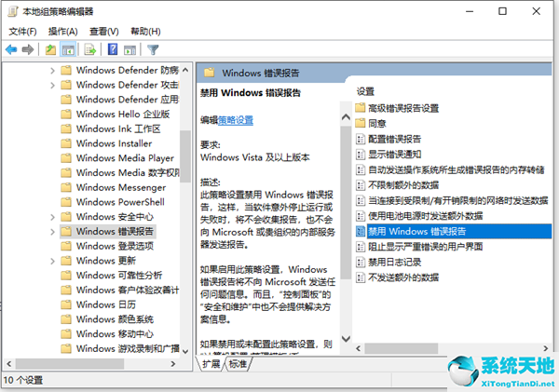Click the policy icon of 禁用日志记录

(361, 263)
